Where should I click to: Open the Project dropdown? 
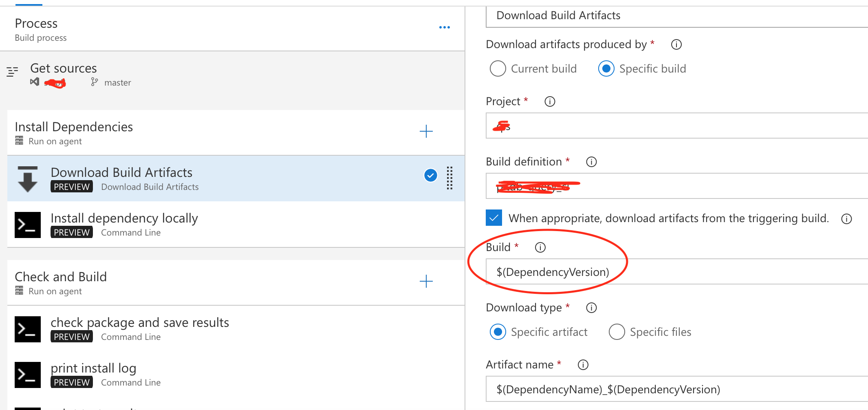pos(676,126)
